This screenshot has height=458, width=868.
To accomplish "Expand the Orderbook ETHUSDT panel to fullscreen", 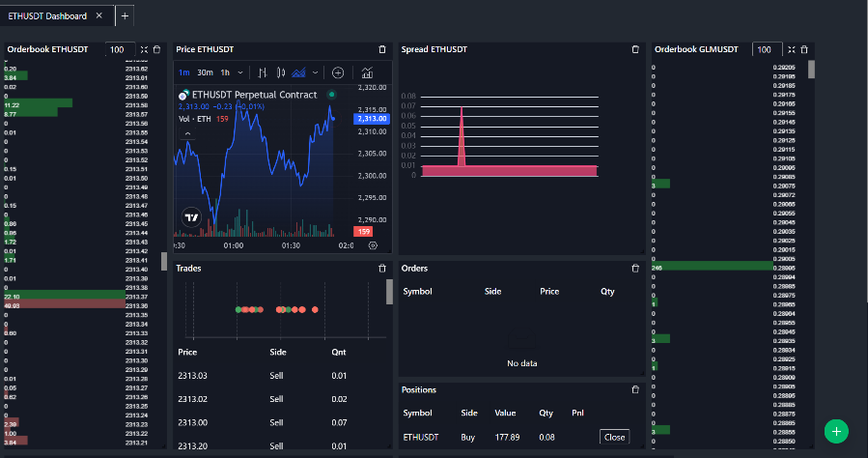I will (144, 49).
